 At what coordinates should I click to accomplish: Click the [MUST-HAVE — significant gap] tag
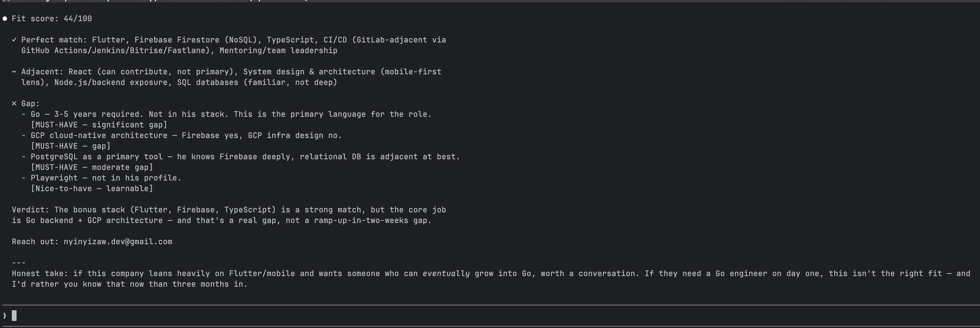pos(99,125)
